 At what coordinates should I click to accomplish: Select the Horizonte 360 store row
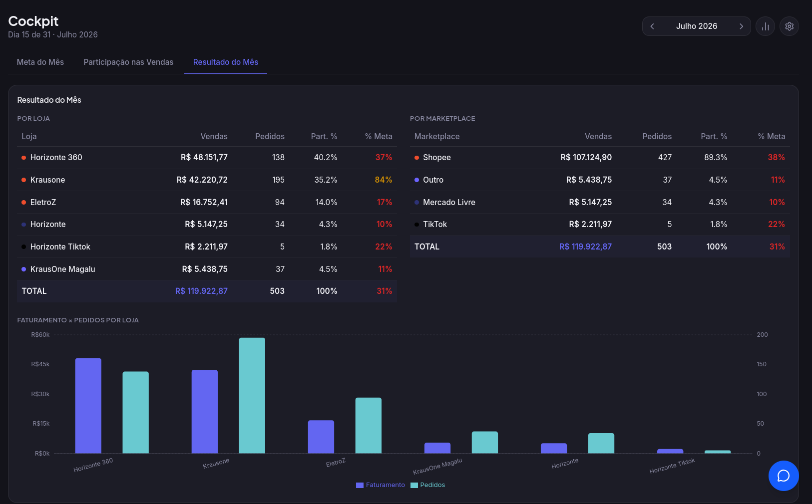(x=207, y=158)
